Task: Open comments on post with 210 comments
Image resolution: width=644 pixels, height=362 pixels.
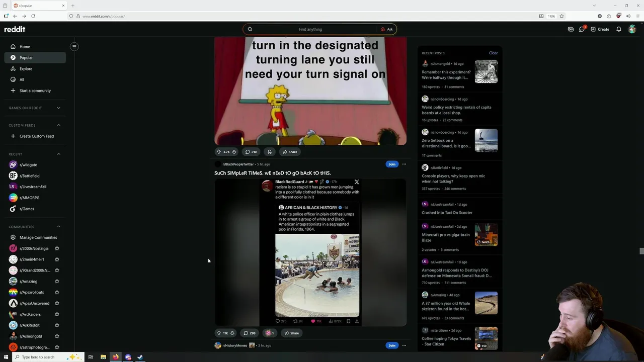Action: point(251,152)
